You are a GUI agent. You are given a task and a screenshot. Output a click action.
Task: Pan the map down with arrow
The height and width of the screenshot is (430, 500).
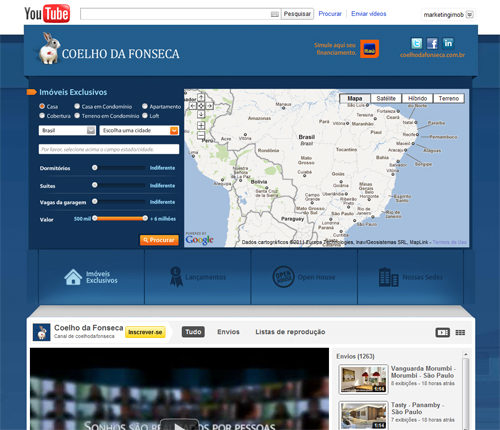(201, 114)
